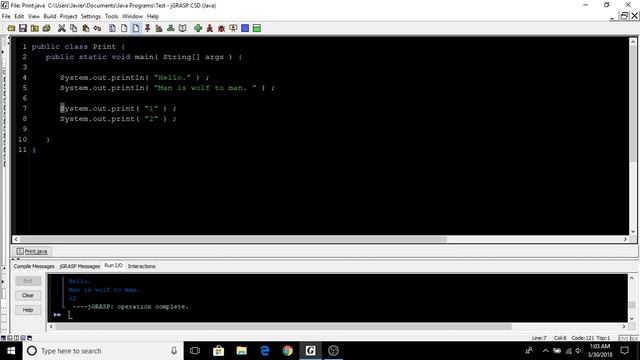Open the Settings menu
The image size is (640, 360).
91,16
